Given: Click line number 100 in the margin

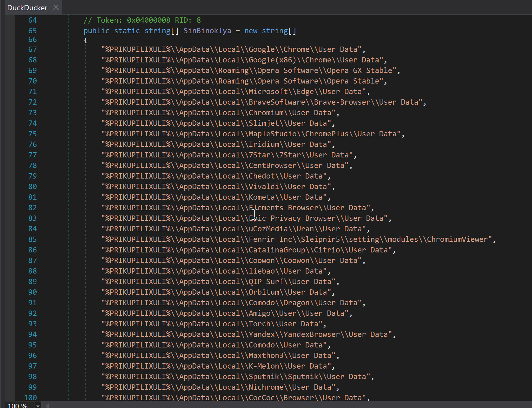Looking at the screenshot, I should tap(31, 397).
